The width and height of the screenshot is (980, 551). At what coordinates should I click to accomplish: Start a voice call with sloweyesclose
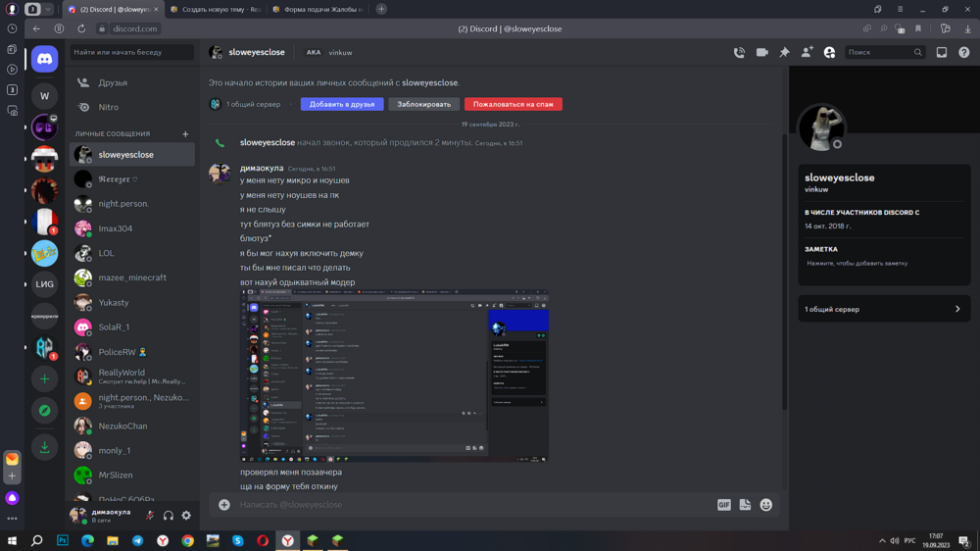click(739, 53)
